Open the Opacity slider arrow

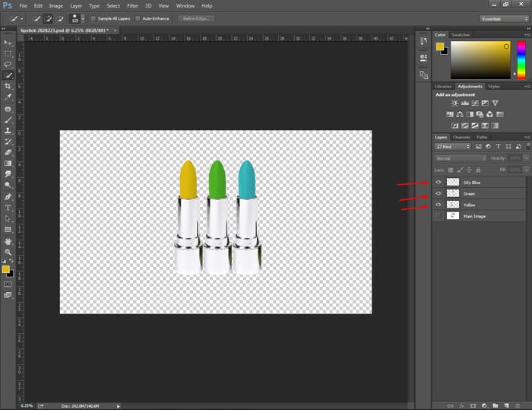[526, 158]
